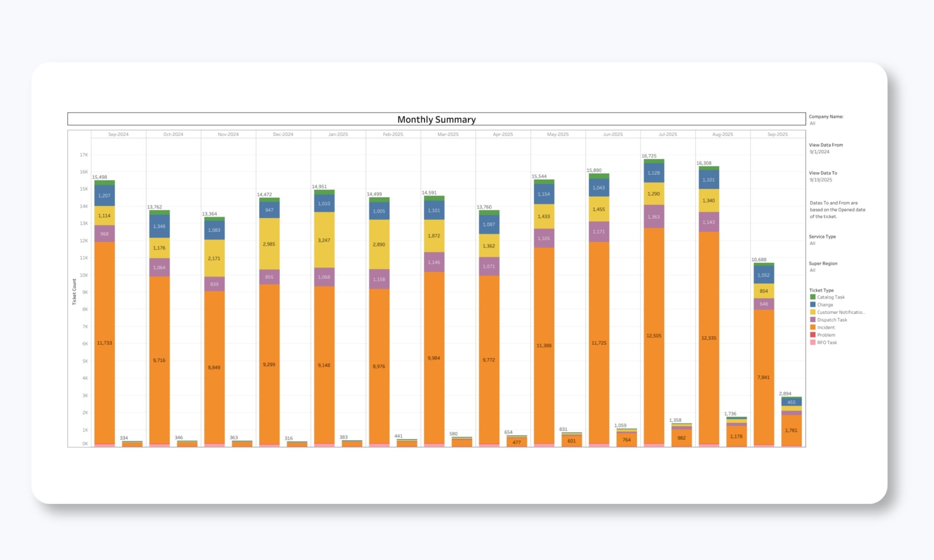
Task: Select the yellow Customer Notification legend swatch
Action: coord(813,312)
